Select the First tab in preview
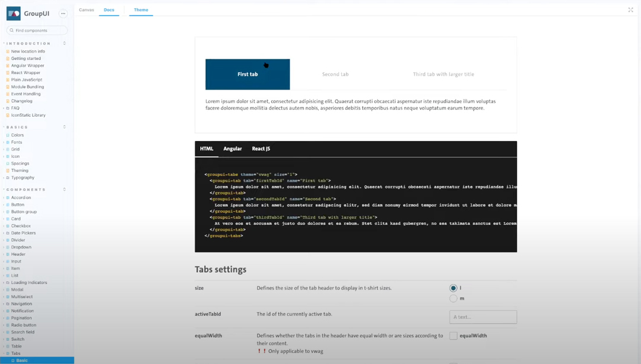This screenshot has height=364, width=641. pos(247,74)
